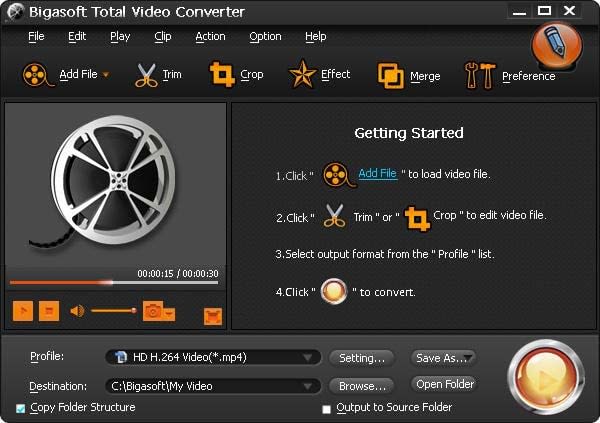
Task: Click the playback time display 00:00:15 / 00:00:30
Action: [x=178, y=273]
